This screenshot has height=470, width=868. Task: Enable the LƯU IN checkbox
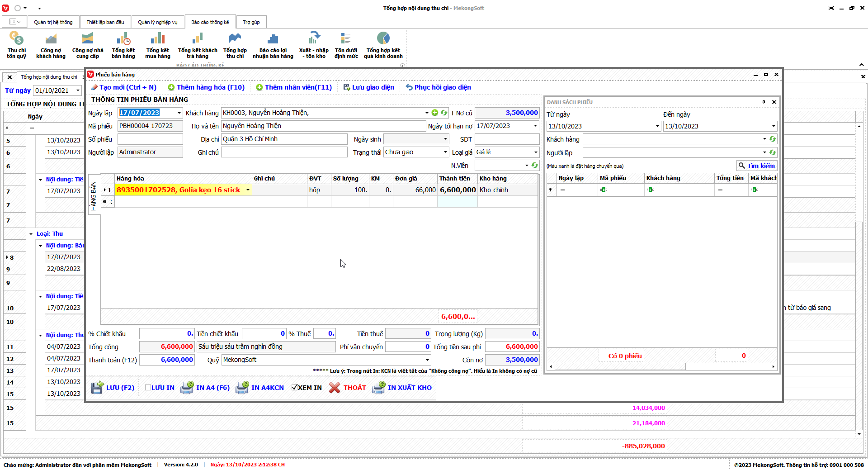coord(148,388)
